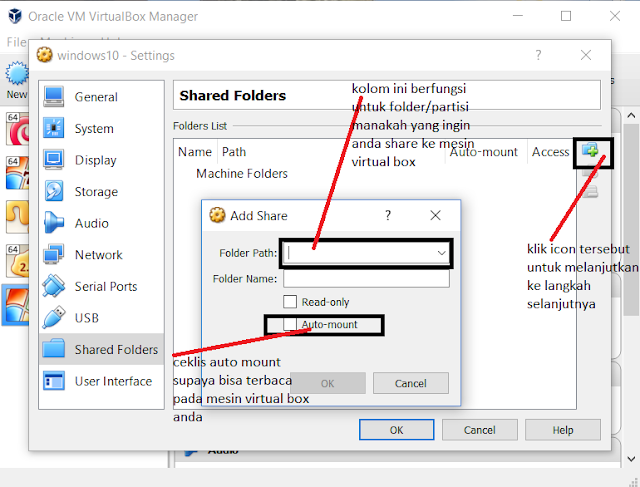Open the Shared Folders settings category
The width and height of the screenshot is (640, 487).
click(x=101, y=349)
